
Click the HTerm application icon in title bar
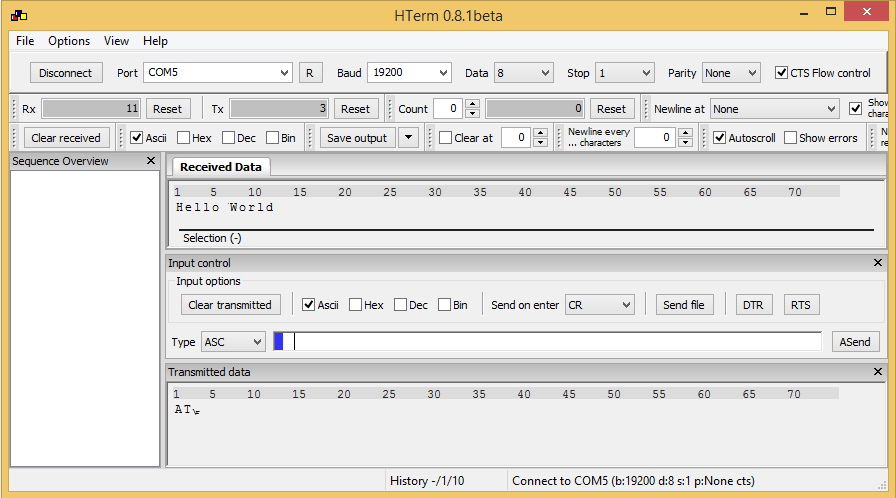19,15
